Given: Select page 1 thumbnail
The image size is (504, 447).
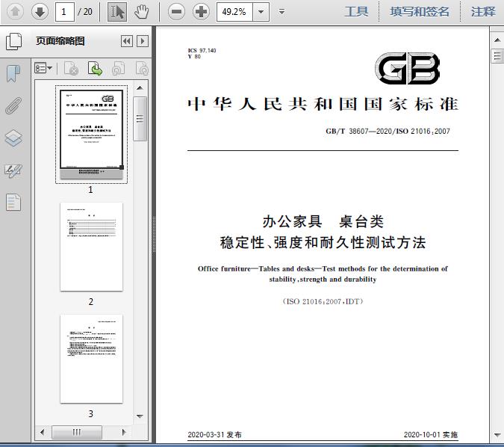Looking at the screenshot, I should pos(91,134).
